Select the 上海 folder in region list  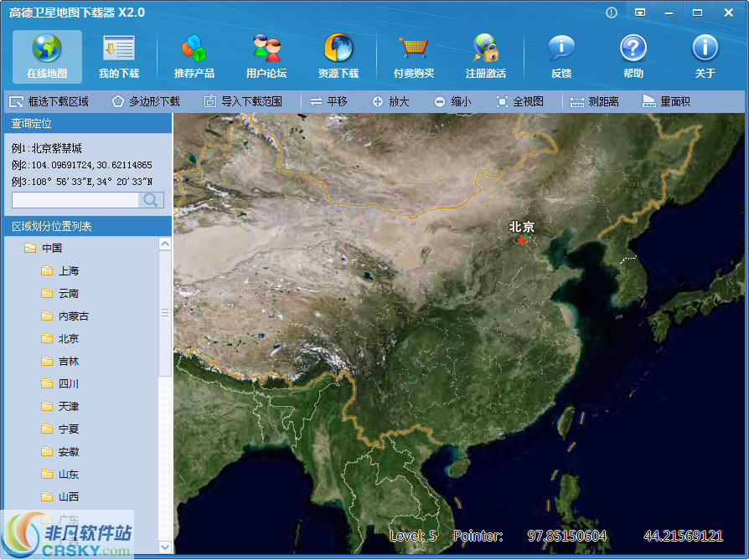(x=59, y=270)
